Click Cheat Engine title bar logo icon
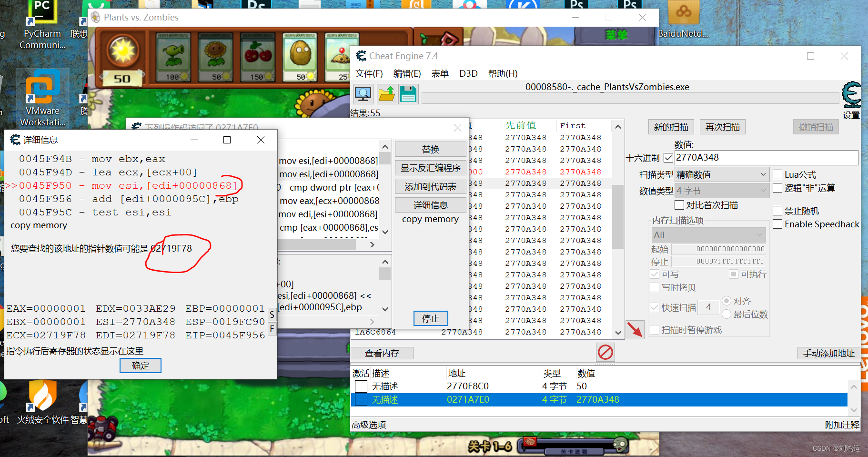Viewport: 868px width, 457px height. (x=361, y=56)
